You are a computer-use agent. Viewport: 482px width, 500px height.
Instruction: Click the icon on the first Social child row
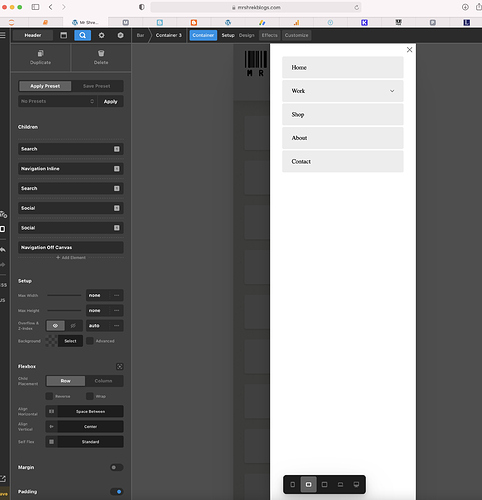(x=117, y=208)
